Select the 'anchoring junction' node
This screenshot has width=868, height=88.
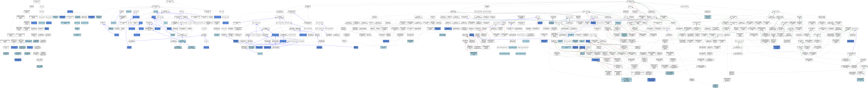coord(226,17)
